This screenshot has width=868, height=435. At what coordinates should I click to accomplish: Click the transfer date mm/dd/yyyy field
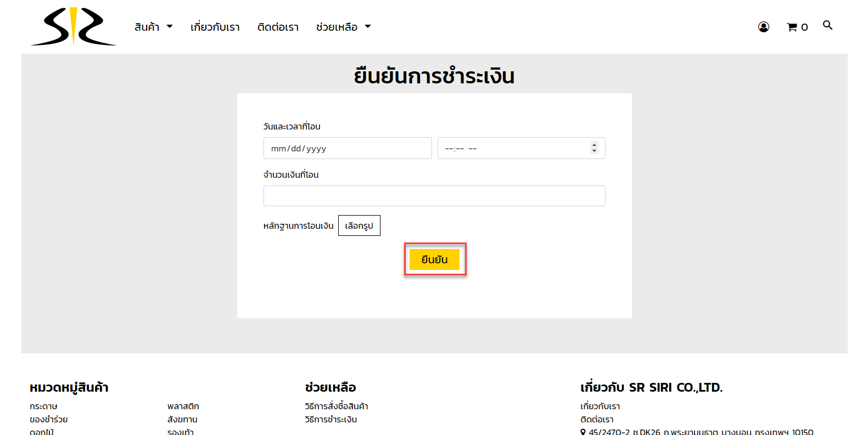[x=347, y=148]
